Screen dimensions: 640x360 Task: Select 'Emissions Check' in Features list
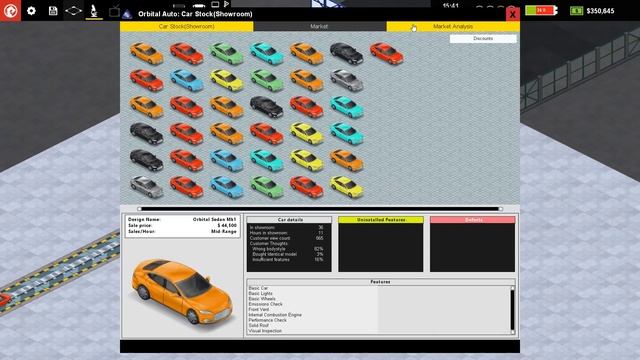tap(265, 304)
